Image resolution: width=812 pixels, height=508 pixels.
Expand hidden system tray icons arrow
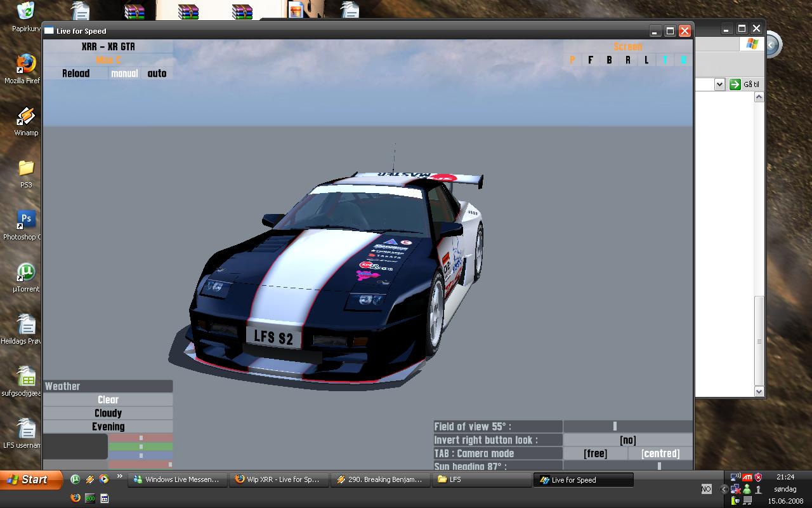[x=724, y=489]
